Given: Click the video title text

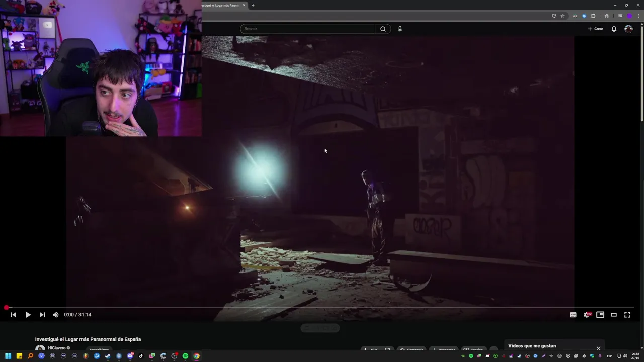Looking at the screenshot, I should (88, 339).
